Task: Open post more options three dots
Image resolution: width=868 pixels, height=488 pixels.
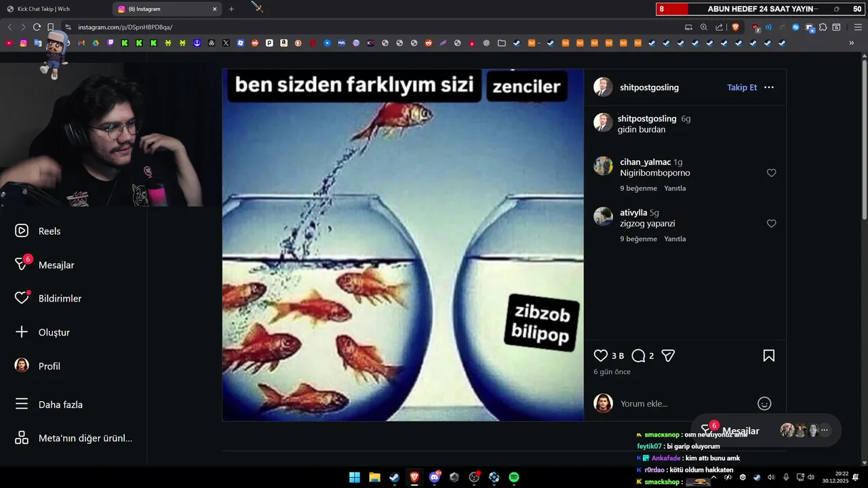Action: (x=769, y=87)
